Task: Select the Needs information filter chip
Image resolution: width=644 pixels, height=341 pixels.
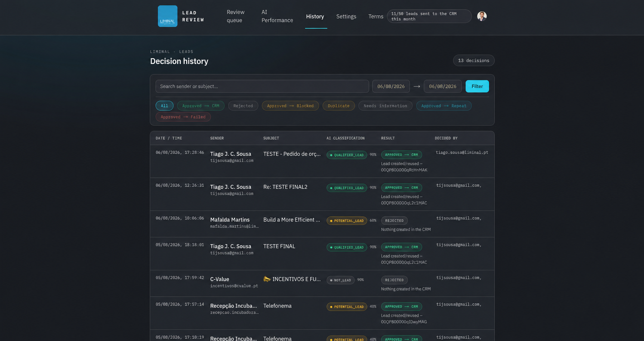Action: point(385,106)
